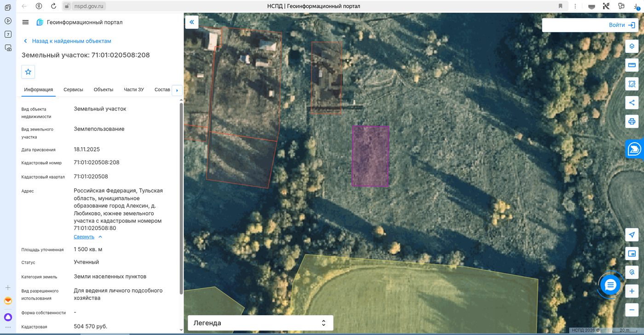The image size is (644, 335).
Task: Switch to the Информация tab
Action: (39, 90)
